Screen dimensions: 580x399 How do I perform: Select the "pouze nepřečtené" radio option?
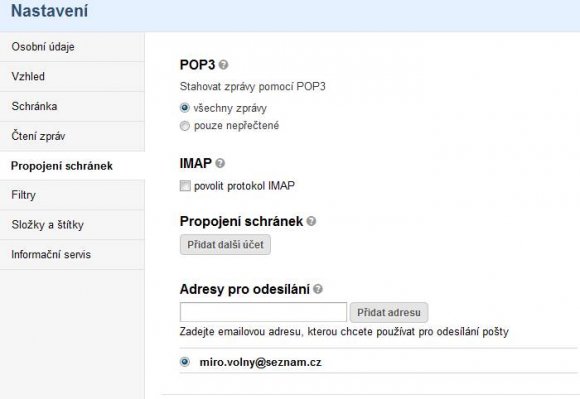pyautogui.click(x=185, y=126)
